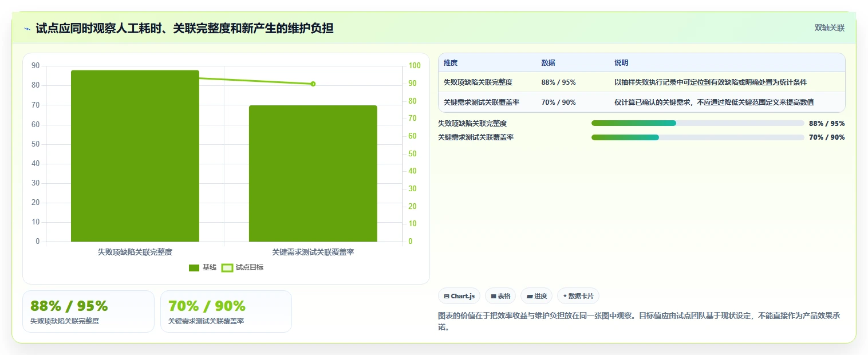Click the 失败项缺陷关联完整度 bar in chart
Viewport: 868px width, 355px height.
point(135,156)
